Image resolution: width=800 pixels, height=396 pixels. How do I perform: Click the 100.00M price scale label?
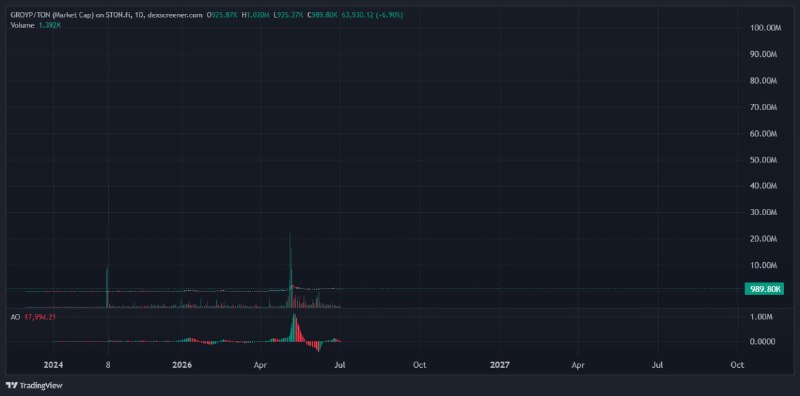(x=765, y=28)
